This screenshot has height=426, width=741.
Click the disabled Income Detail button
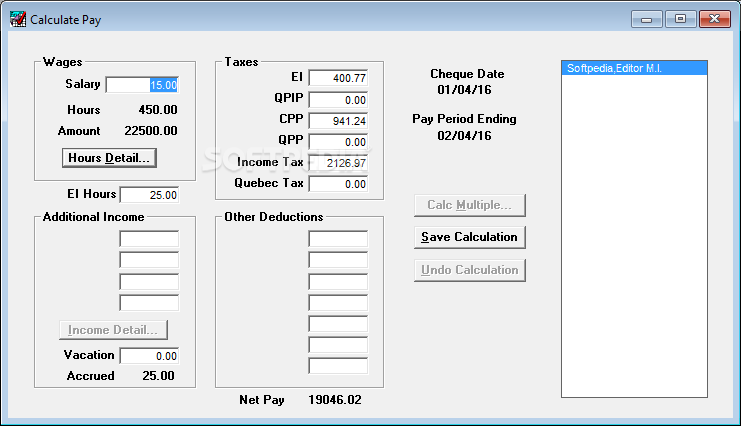click(113, 330)
